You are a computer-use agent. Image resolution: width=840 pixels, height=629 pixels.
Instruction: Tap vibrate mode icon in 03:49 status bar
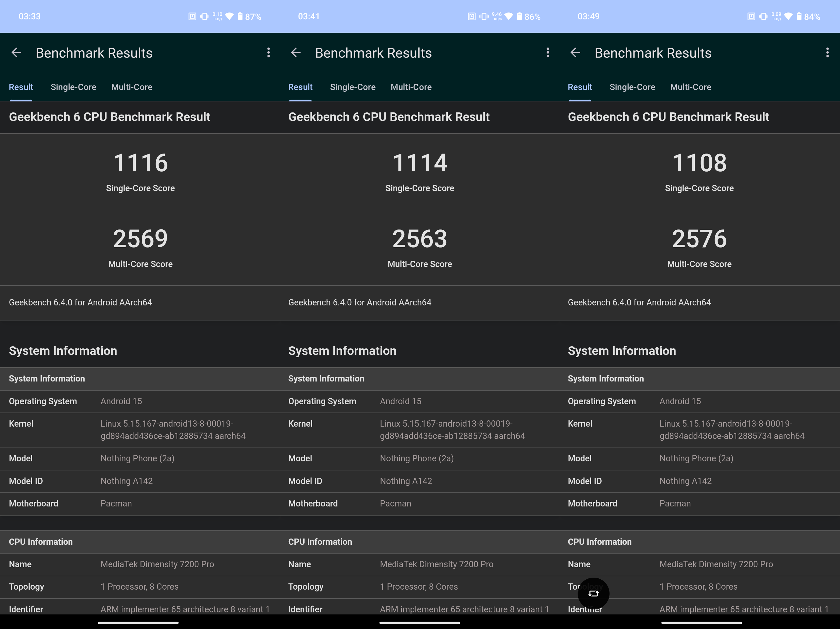click(763, 16)
